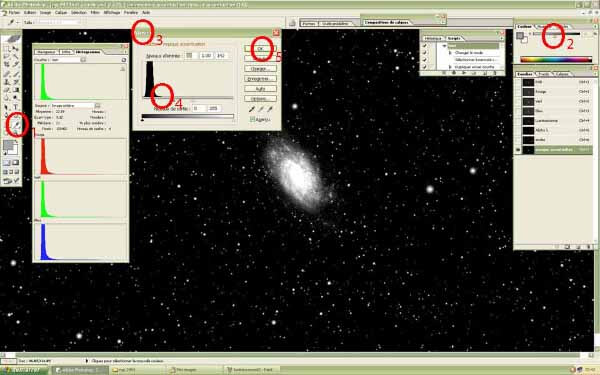Expand the 'Changer le mode' script step
The width and height of the screenshot is (600, 375).
(450, 53)
